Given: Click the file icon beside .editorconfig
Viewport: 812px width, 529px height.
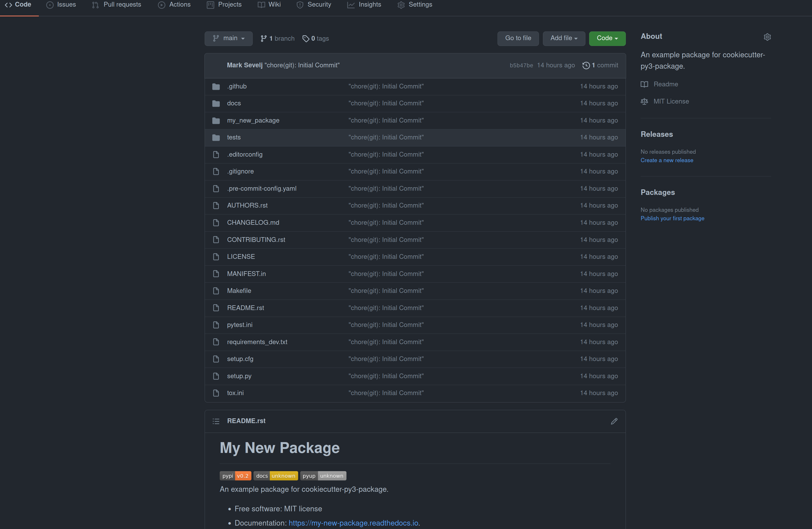Looking at the screenshot, I should click(216, 155).
